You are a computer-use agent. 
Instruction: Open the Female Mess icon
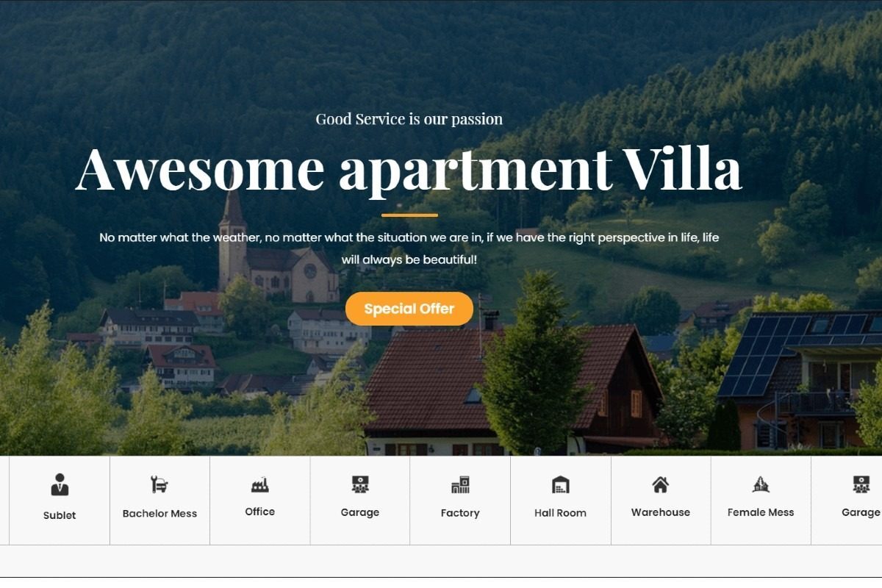pos(761,484)
